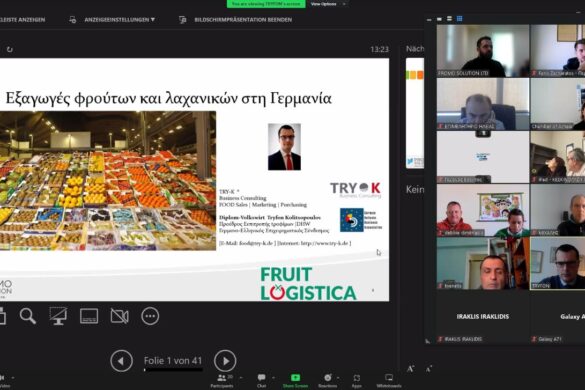Click green 'You are viewing' screen share banner

pyautogui.click(x=266, y=4)
